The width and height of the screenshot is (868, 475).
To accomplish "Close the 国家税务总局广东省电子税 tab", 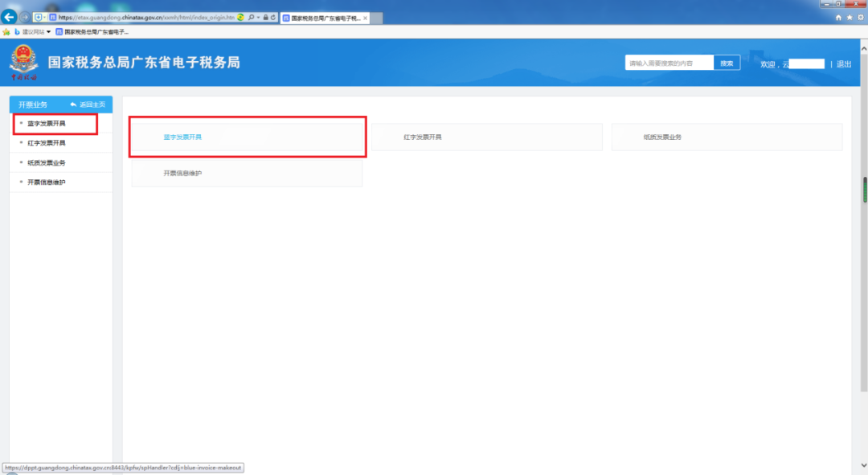I will (x=366, y=18).
